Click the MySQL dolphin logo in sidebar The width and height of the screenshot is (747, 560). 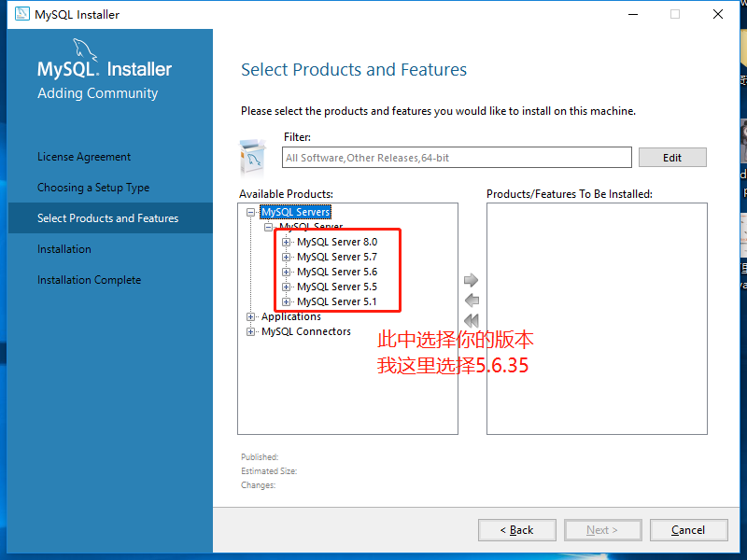(85, 50)
